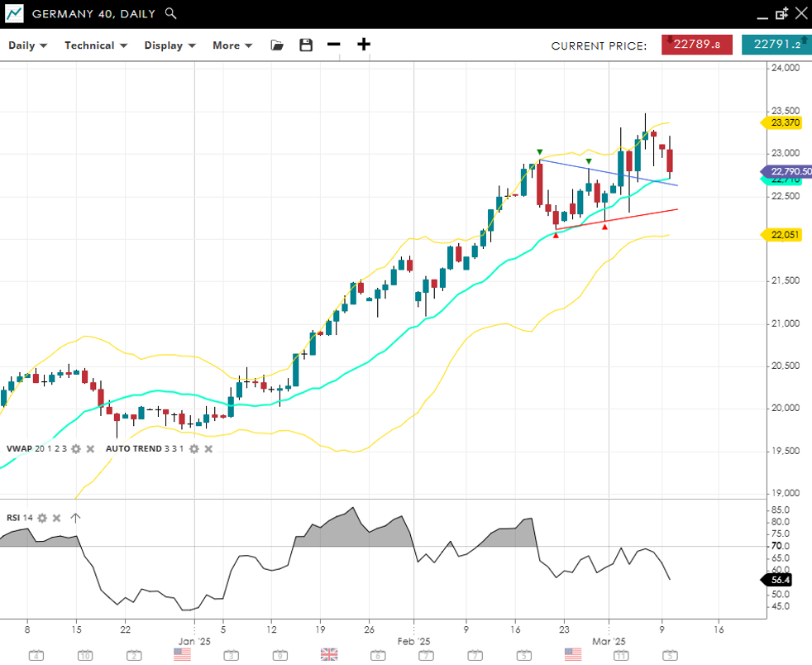Image resolution: width=812 pixels, height=665 pixels.
Task: Click the UK flag event marker
Action: (x=329, y=654)
